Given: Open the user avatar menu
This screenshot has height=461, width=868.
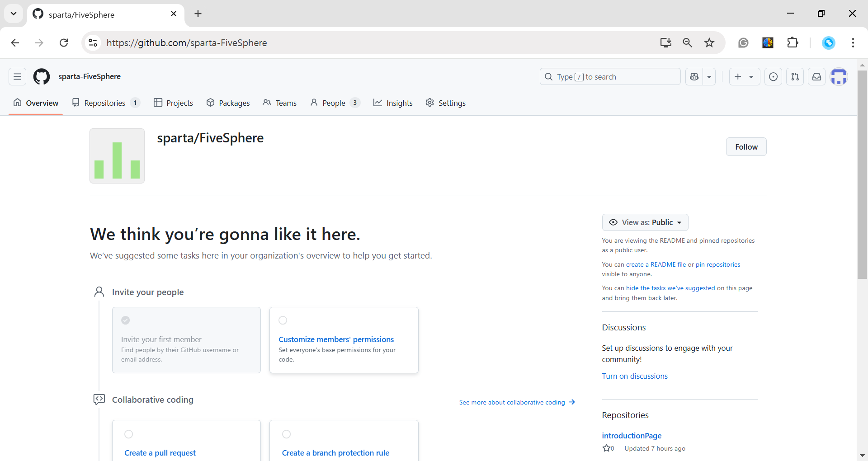Looking at the screenshot, I should (839, 77).
